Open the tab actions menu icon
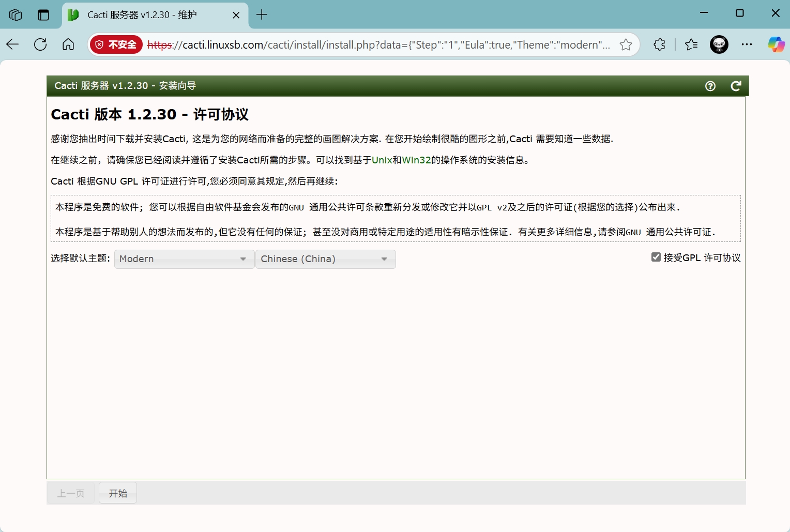Viewport: 790px width, 532px height. 43,15
